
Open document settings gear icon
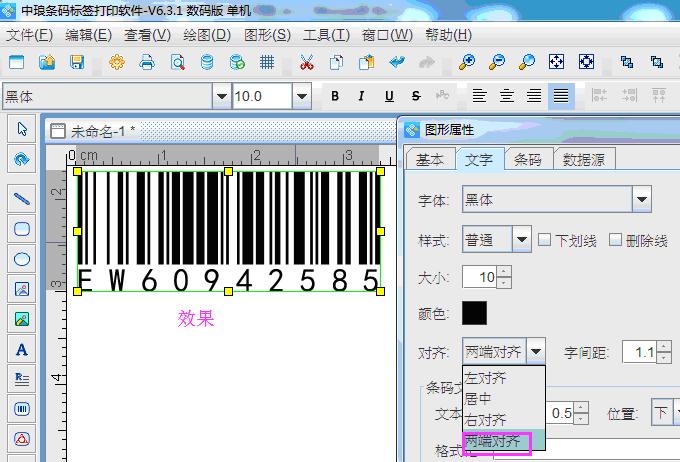[117, 62]
